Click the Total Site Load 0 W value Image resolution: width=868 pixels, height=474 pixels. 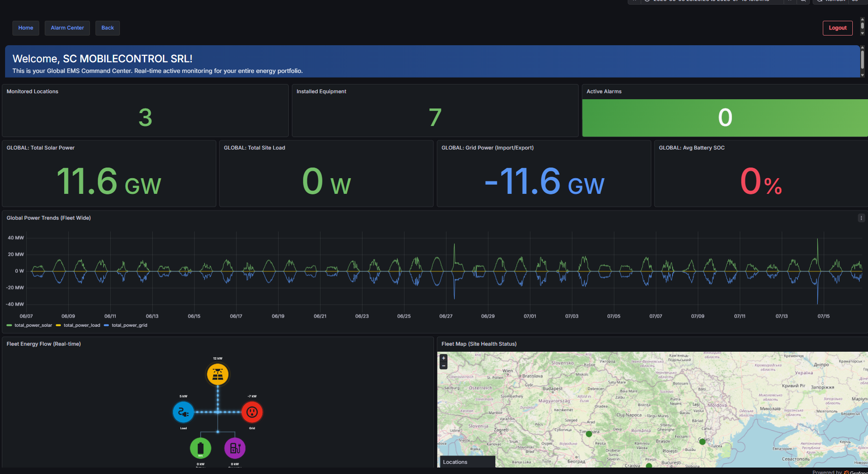pyautogui.click(x=327, y=181)
